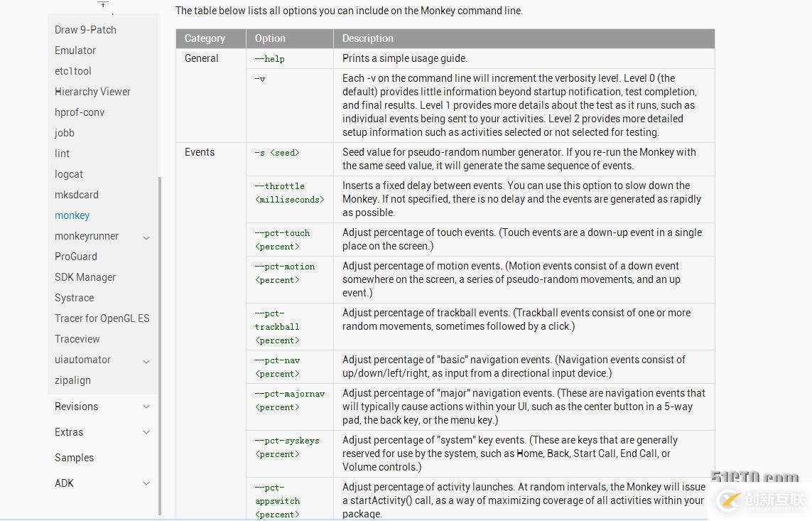Click intro sentence above table
This screenshot has height=521, width=812.
point(349,11)
